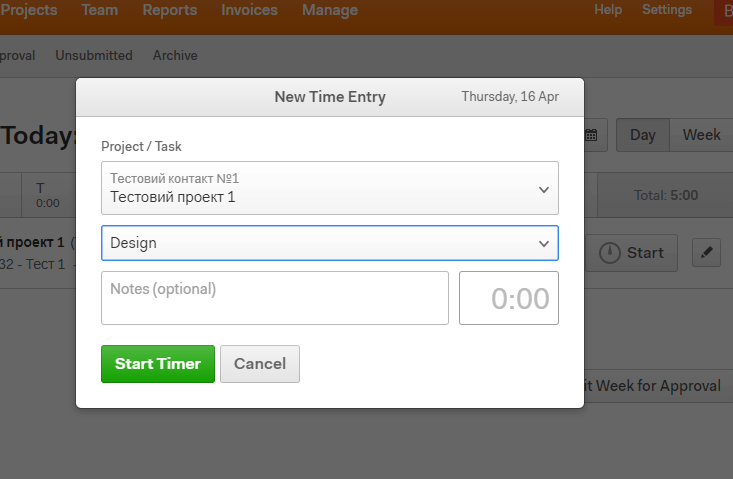
Task: Open the Manage menu
Action: [330, 10]
